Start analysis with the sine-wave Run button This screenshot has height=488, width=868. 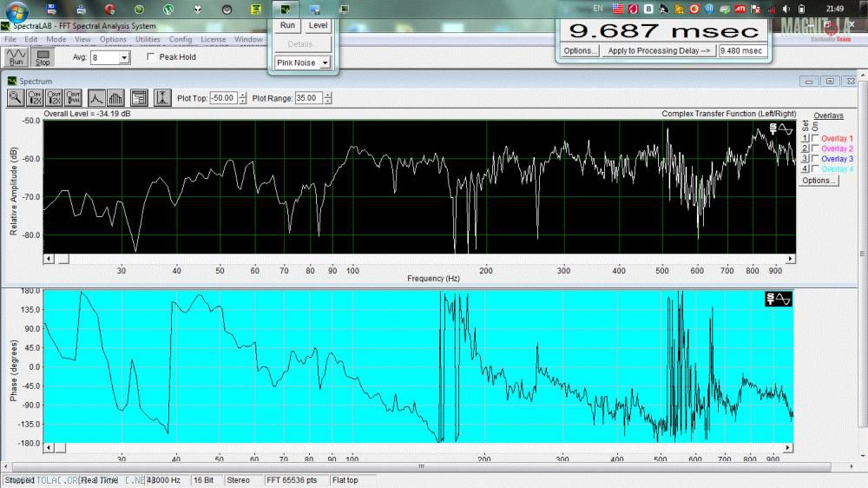[16, 57]
